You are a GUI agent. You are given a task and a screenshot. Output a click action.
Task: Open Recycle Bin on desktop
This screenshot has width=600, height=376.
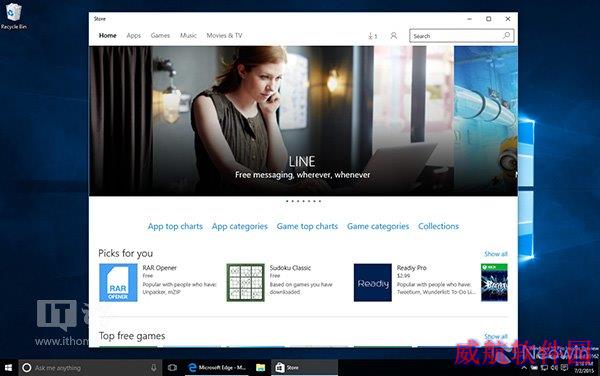(14, 16)
